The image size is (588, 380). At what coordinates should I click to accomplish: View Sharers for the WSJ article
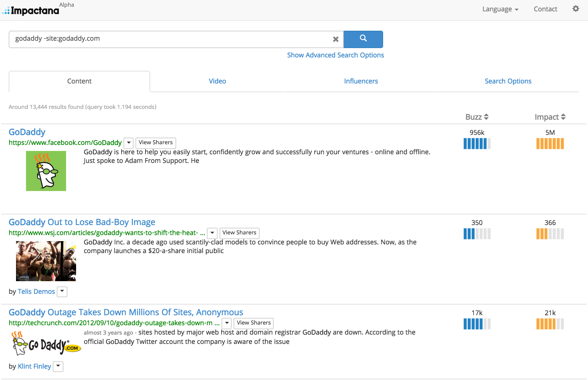pos(239,233)
